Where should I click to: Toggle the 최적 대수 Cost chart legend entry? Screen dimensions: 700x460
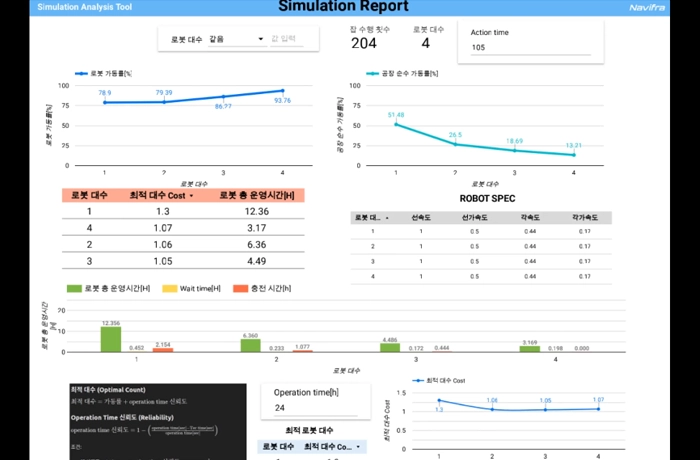click(439, 381)
